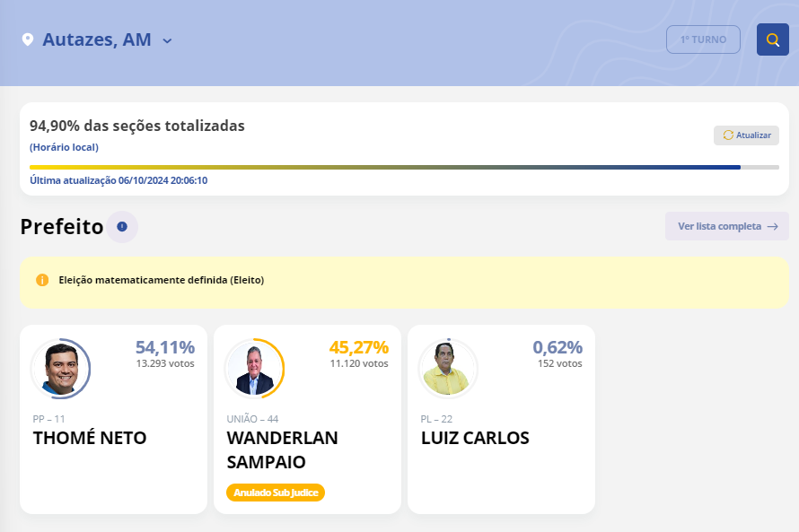Select the LUIZ CARLOS candidate name
This screenshot has width=799, height=532.
[475, 439]
